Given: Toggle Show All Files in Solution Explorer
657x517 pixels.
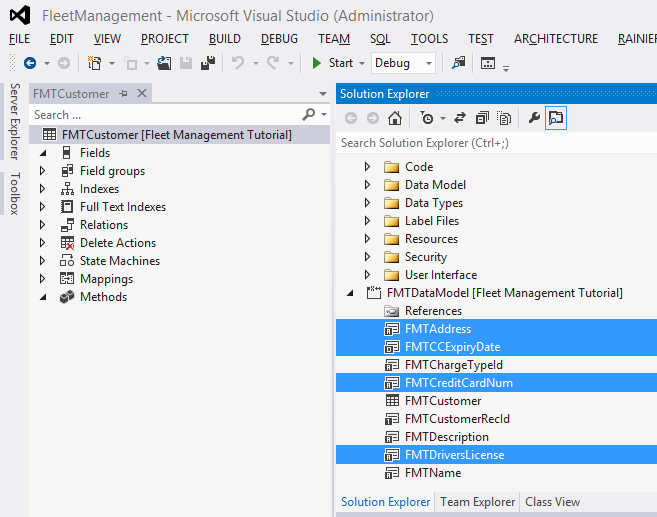Looking at the screenshot, I should pos(505,118).
